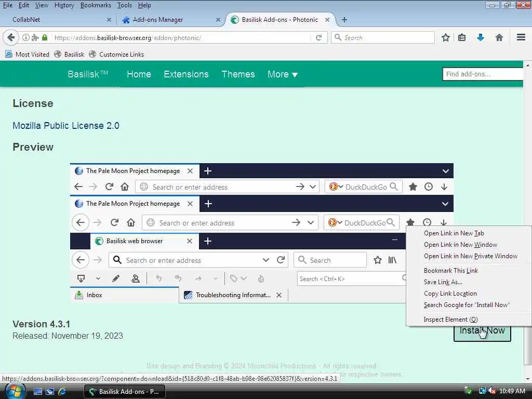The image size is (532, 399).
Task: Close the Add-ons Manager tab
Action: tap(218, 20)
